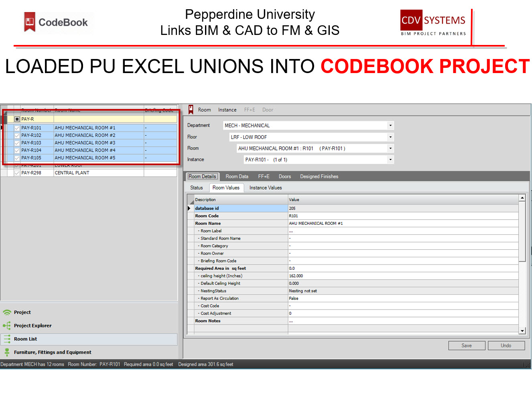
Task: Open the Project Explorer tree icon
Action: click(7, 326)
